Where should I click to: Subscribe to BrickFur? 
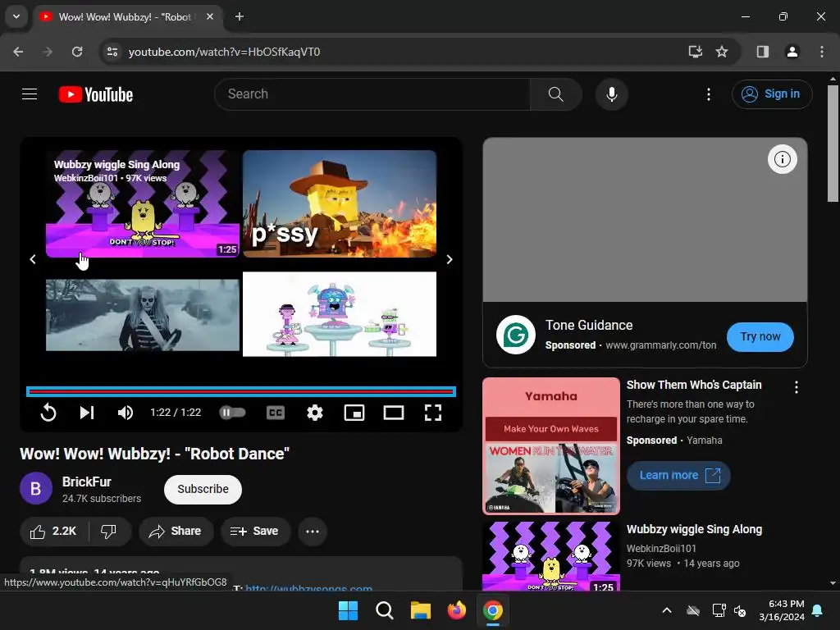203,489
